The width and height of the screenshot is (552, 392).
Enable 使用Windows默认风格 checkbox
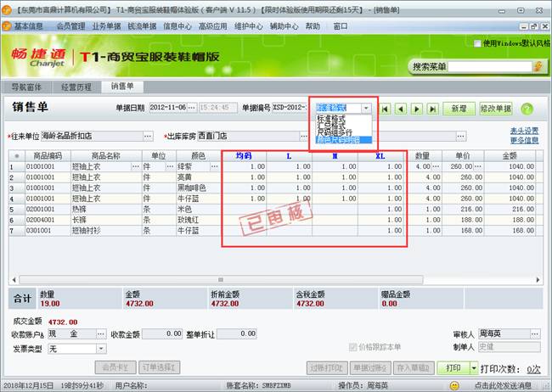478,42
